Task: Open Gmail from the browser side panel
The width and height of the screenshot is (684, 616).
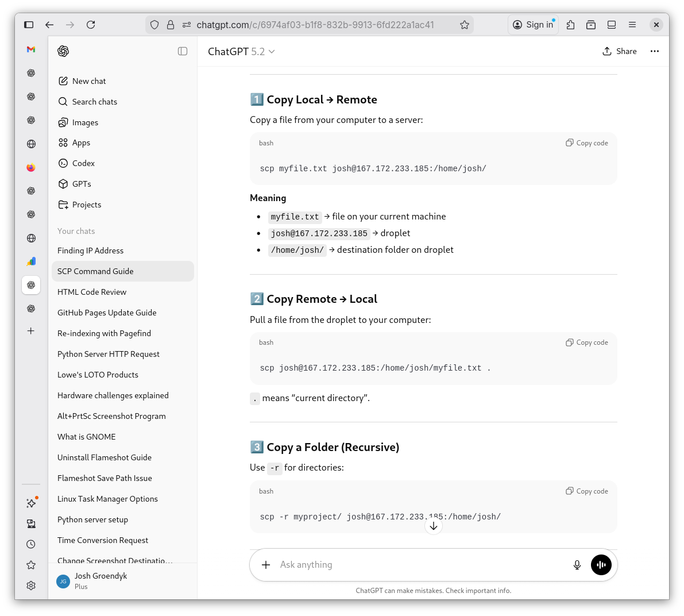Action: click(31, 49)
